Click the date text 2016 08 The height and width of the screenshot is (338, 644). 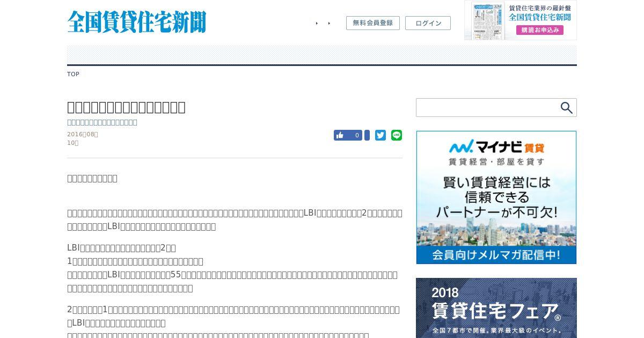click(83, 134)
